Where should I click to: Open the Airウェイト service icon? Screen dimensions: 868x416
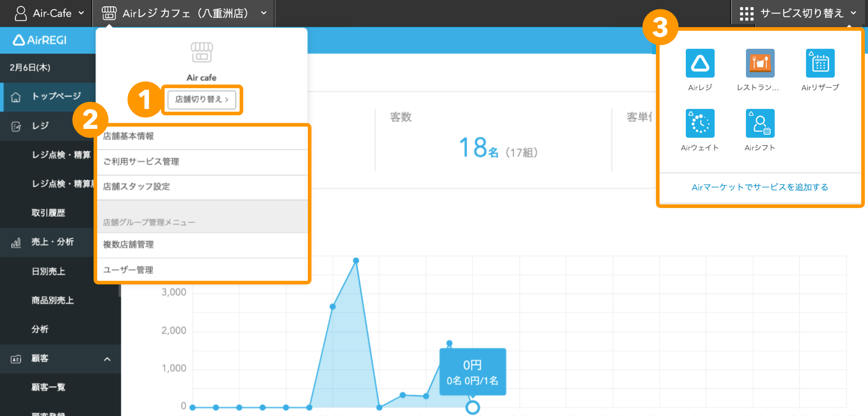point(700,123)
